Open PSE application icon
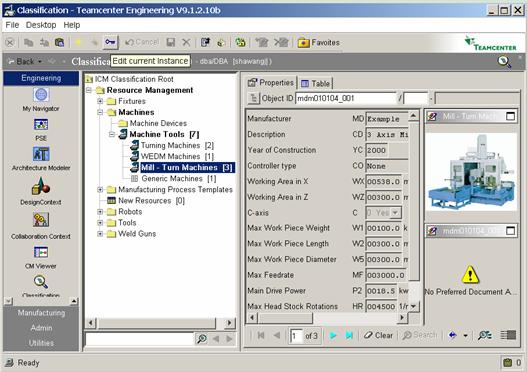The image size is (527, 372). coord(41,130)
